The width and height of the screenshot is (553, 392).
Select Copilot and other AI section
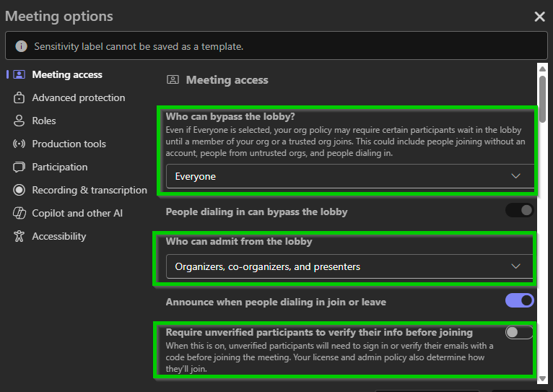pyautogui.click(x=77, y=213)
